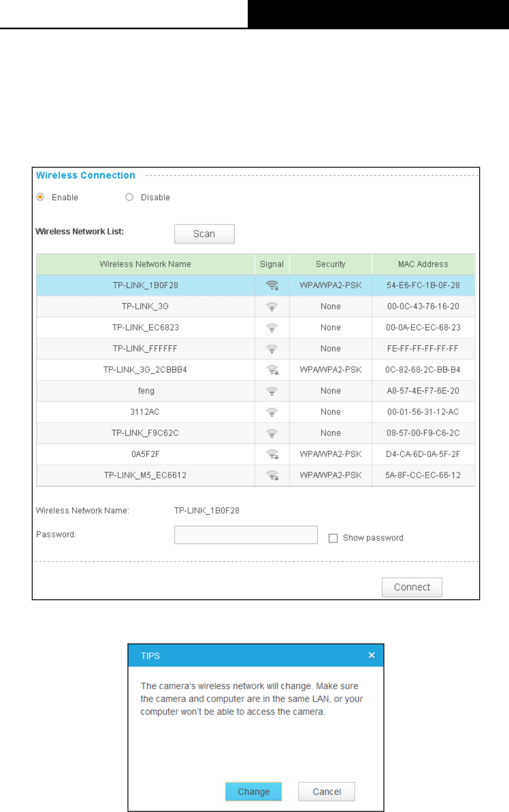Click signal icon in the feng row

tap(272, 391)
